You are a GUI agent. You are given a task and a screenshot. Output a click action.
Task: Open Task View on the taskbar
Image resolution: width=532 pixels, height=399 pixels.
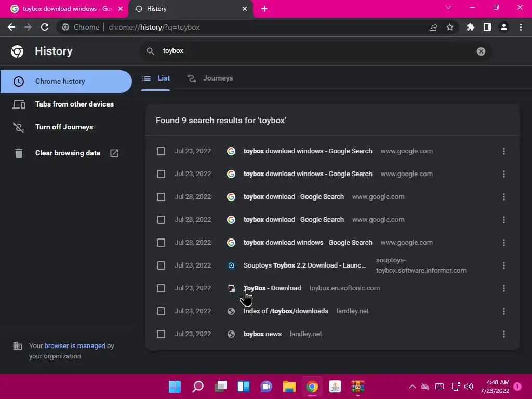click(220, 387)
